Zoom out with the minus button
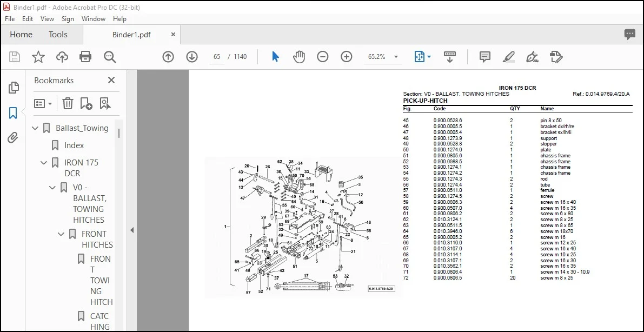Screen dimensions: 644x332 [x=323, y=57]
